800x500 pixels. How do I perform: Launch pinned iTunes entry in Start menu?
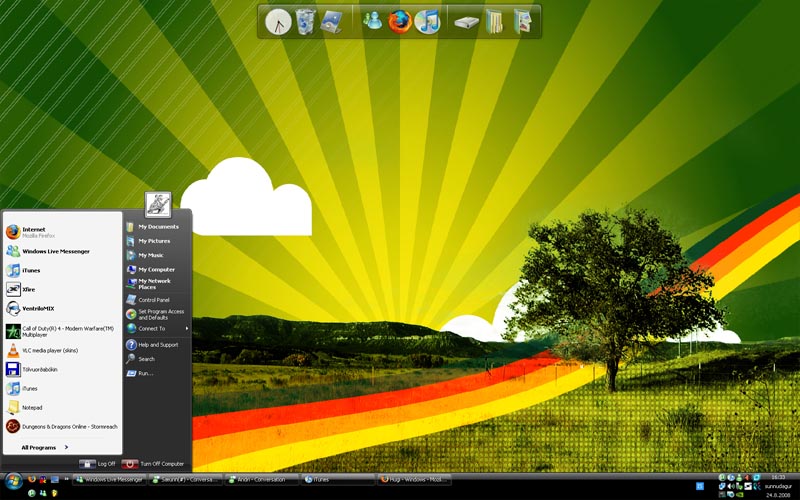coord(62,270)
